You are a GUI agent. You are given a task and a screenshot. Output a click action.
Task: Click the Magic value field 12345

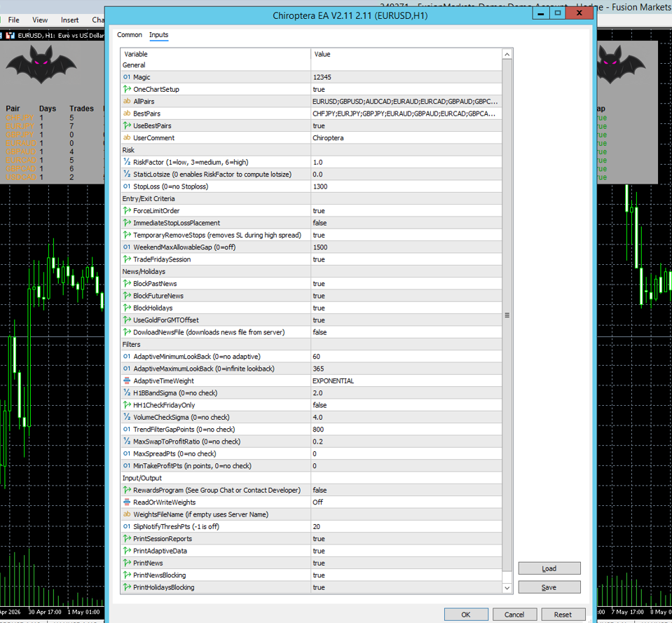tap(406, 77)
